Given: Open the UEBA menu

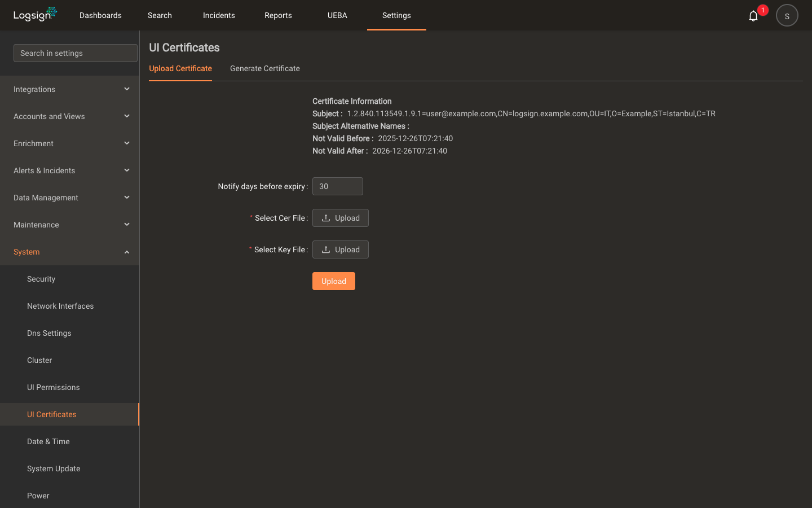Looking at the screenshot, I should (337, 15).
